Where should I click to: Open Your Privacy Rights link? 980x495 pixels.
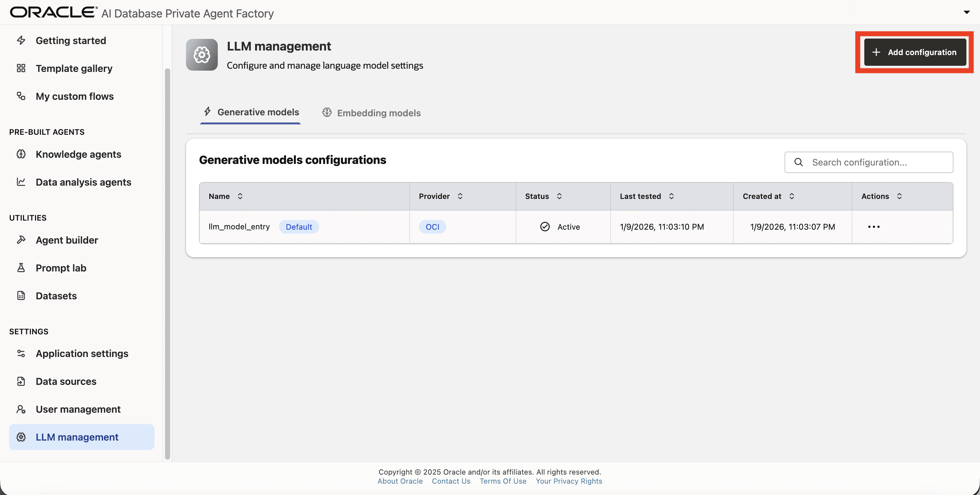[x=569, y=481]
